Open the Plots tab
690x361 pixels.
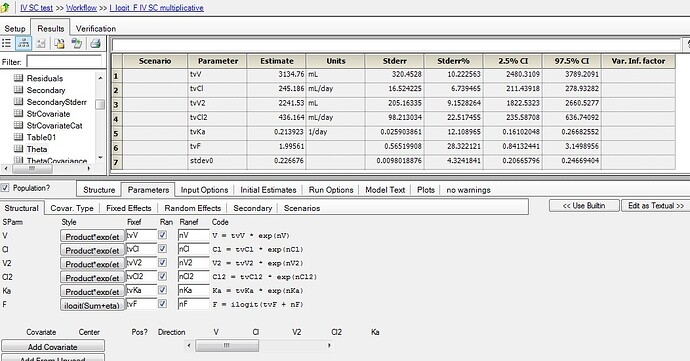pos(426,190)
